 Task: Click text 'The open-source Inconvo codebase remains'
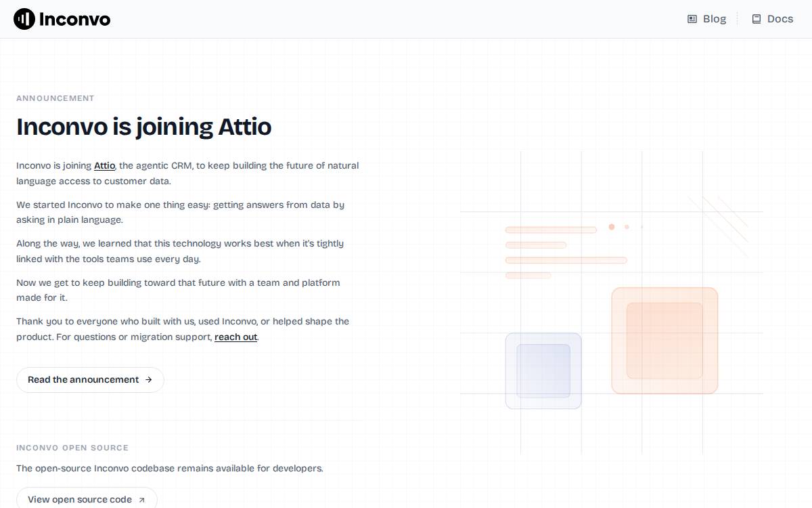coord(170,468)
